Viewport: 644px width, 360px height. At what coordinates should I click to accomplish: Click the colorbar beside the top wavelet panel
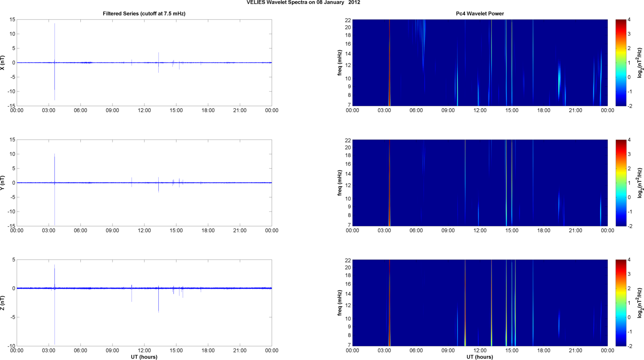point(620,63)
